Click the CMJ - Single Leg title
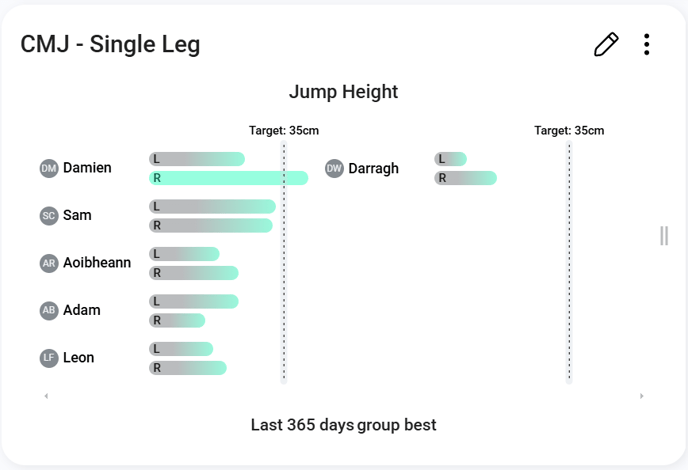Screen dimensions: 688x470 [110, 44]
